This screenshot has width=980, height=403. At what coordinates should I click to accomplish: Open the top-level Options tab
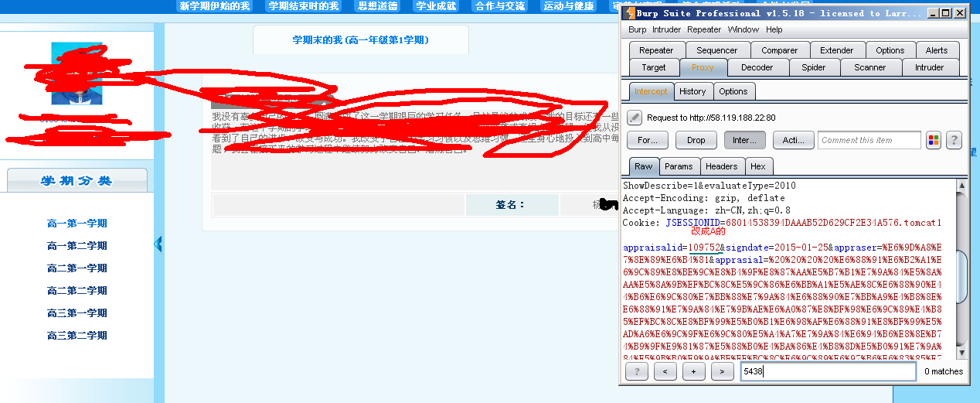click(x=890, y=50)
